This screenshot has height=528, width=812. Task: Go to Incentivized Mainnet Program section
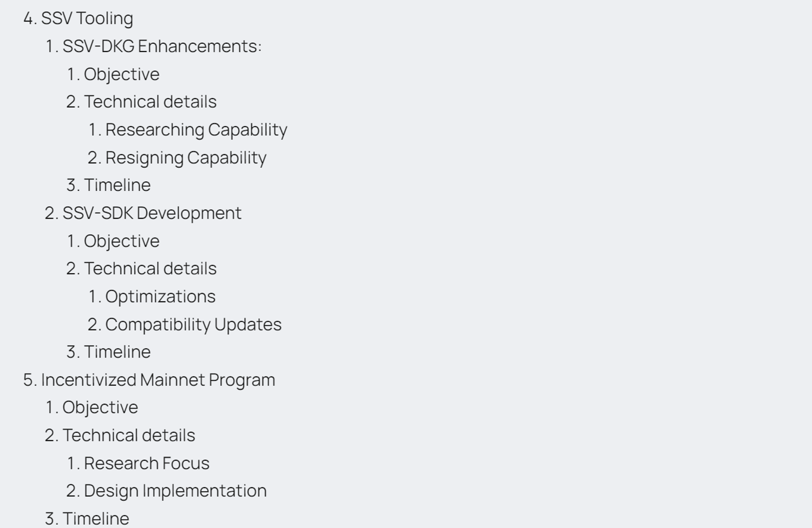[x=158, y=380]
